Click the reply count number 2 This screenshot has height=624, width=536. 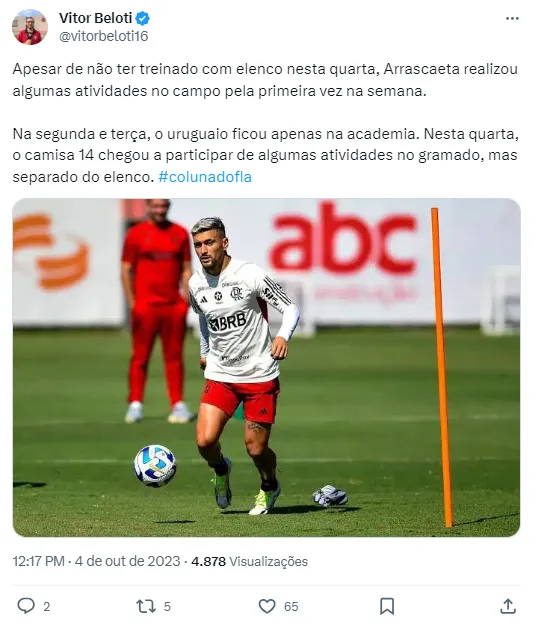click(47, 606)
